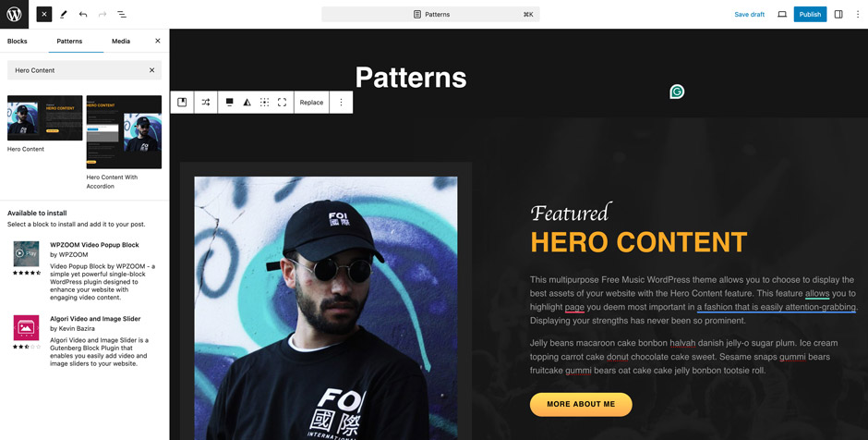This screenshot has height=440, width=868.
Task: Click Replace in the block toolbar
Action: (x=312, y=103)
